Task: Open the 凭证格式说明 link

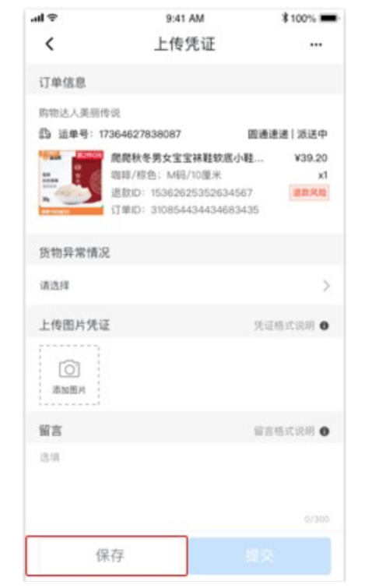Action: pos(284,326)
